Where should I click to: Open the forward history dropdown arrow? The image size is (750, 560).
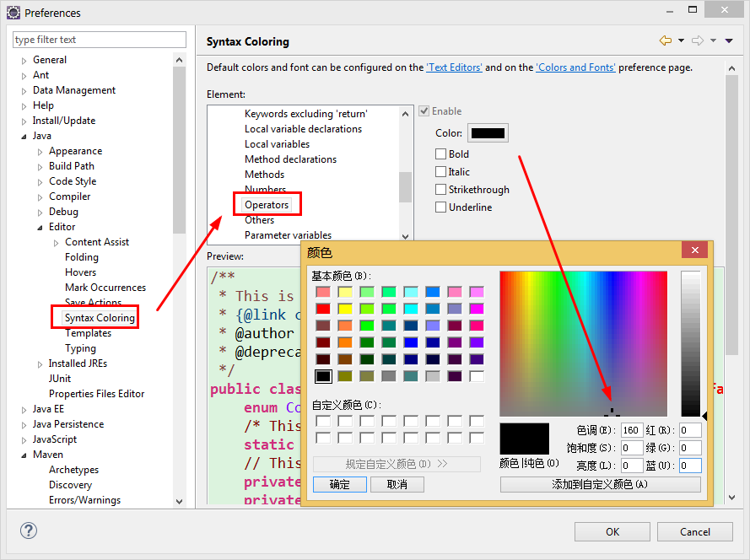tap(713, 40)
